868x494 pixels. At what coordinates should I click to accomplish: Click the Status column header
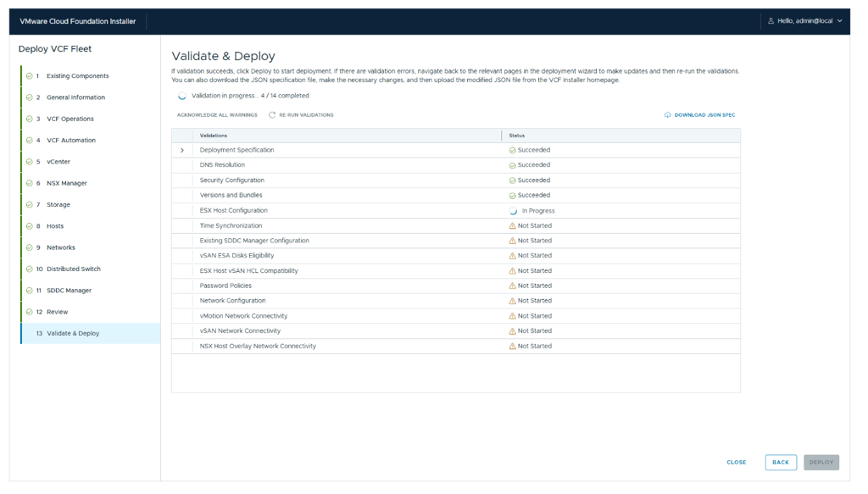click(x=516, y=136)
